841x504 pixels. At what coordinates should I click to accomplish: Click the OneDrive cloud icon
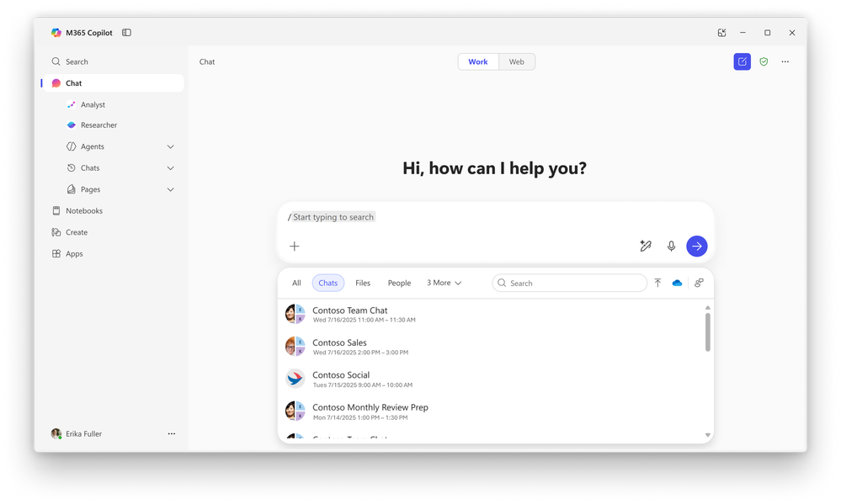[x=677, y=283]
